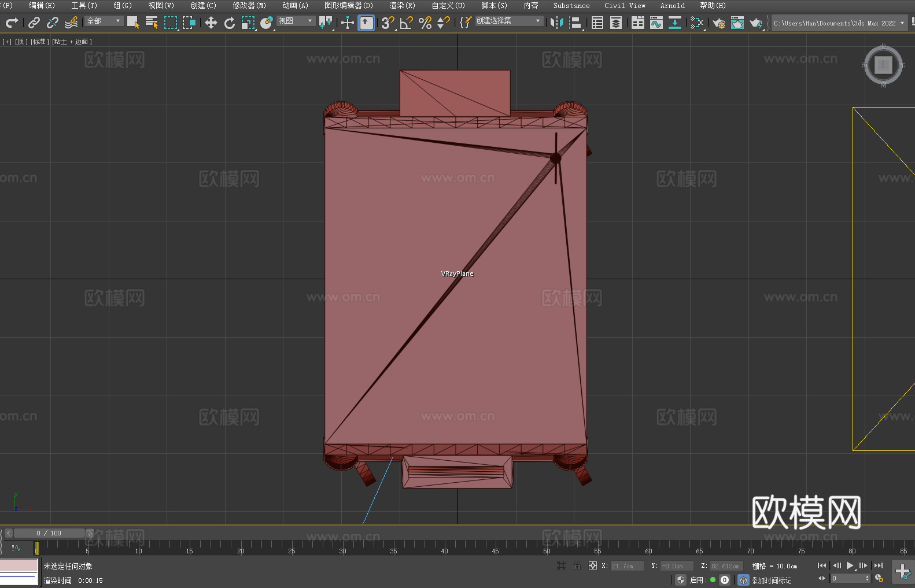
Task: Click Go to Start playback button
Action: (822, 565)
